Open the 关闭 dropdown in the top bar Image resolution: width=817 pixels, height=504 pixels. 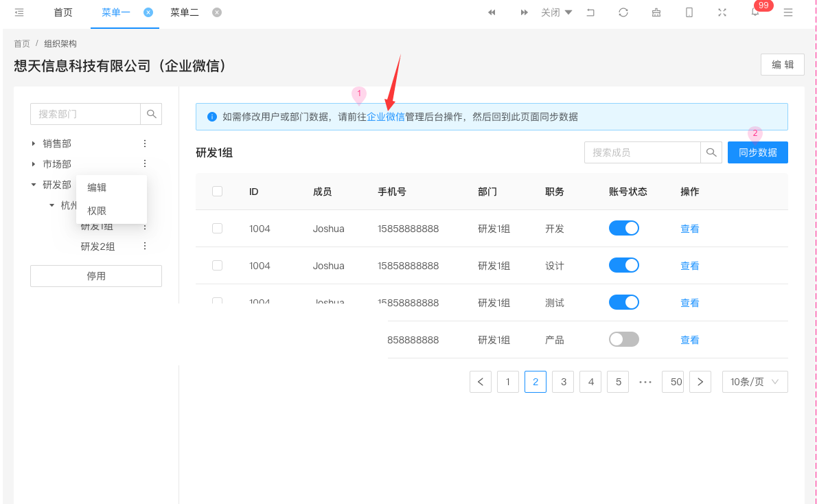(x=557, y=12)
